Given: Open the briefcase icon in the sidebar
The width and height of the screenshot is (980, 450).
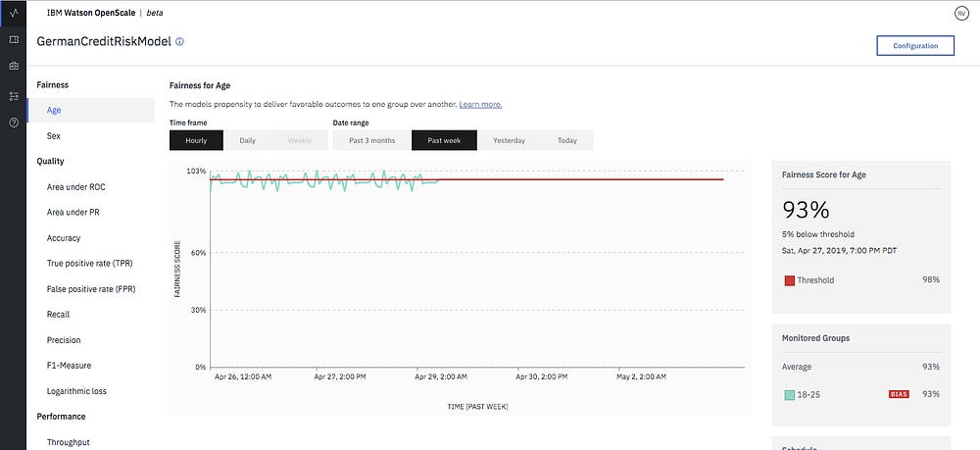Looking at the screenshot, I should click(x=13, y=66).
